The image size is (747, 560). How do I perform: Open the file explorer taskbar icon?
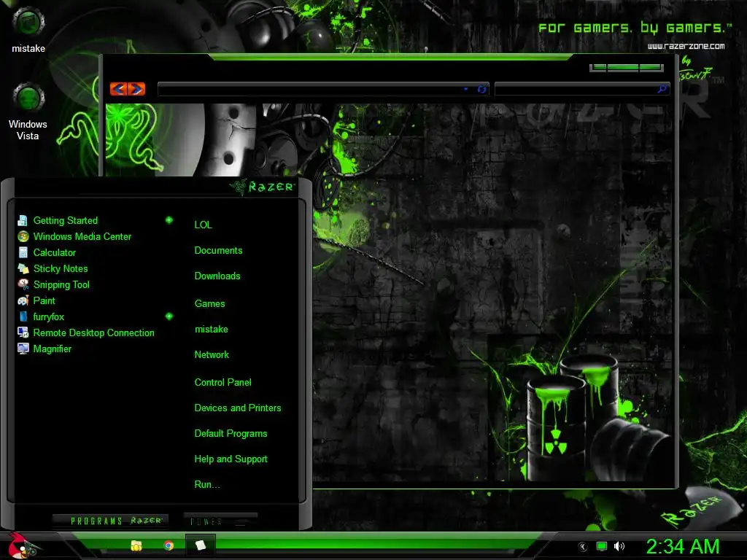136,545
